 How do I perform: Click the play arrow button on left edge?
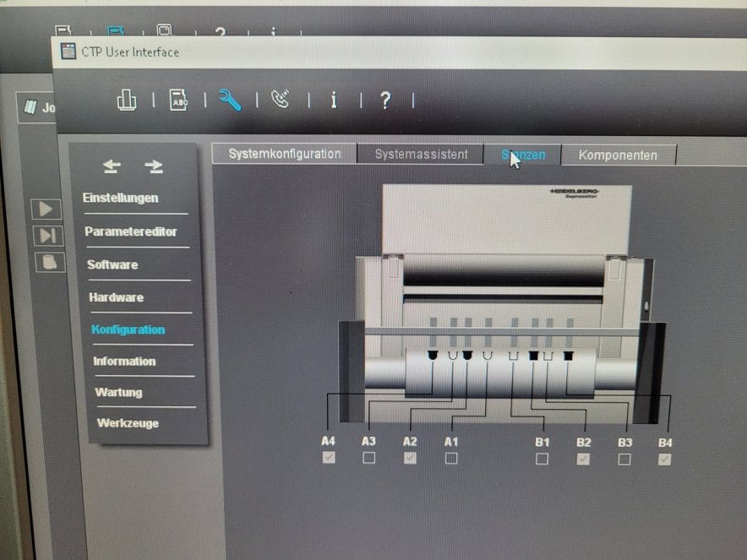coord(45,209)
